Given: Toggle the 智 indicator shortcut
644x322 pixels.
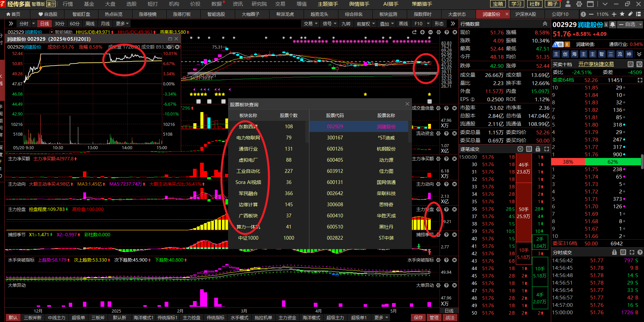Looking at the screenshot, I should 602,54.
